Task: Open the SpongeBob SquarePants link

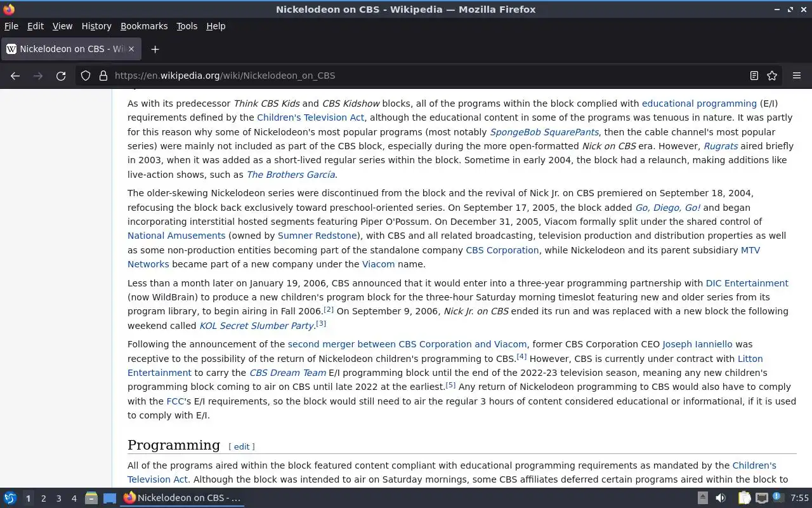Action: 544,132
